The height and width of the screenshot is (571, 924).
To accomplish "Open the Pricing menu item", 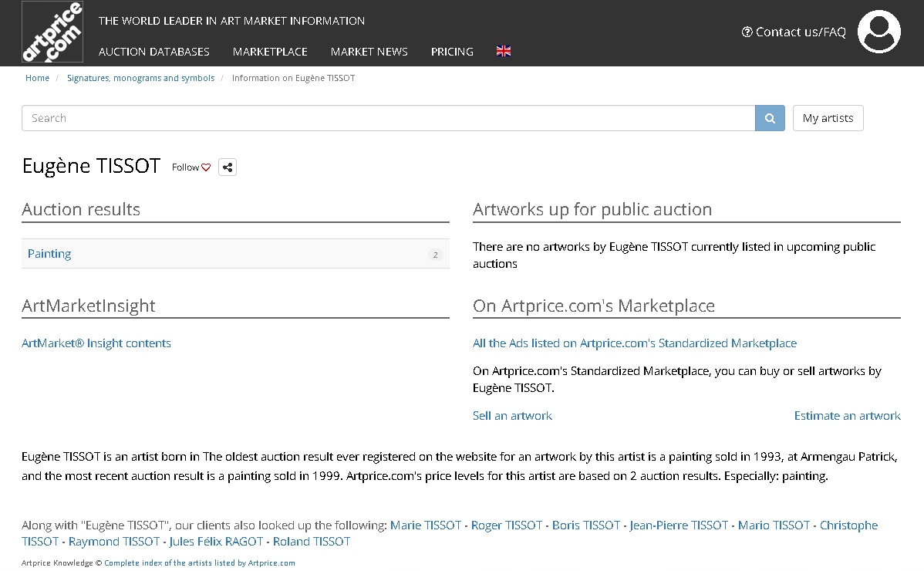I will click(x=452, y=52).
